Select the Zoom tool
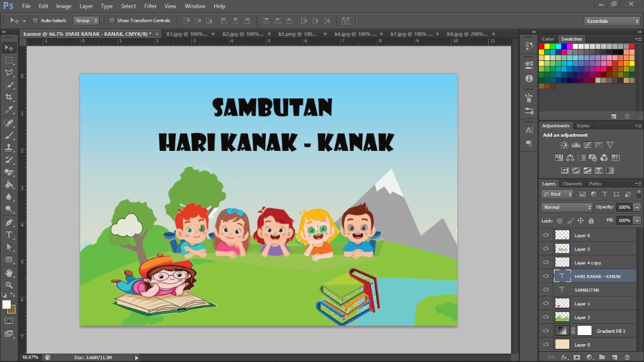 [x=9, y=285]
